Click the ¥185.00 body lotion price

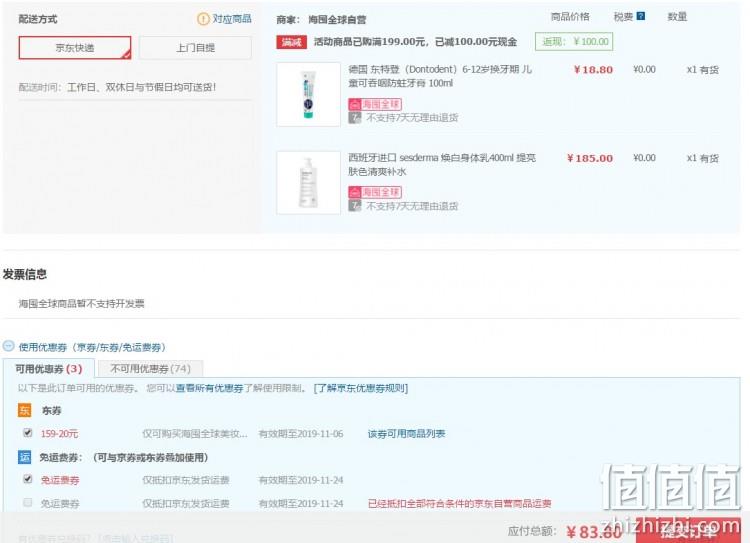click(x=590, y=158)
